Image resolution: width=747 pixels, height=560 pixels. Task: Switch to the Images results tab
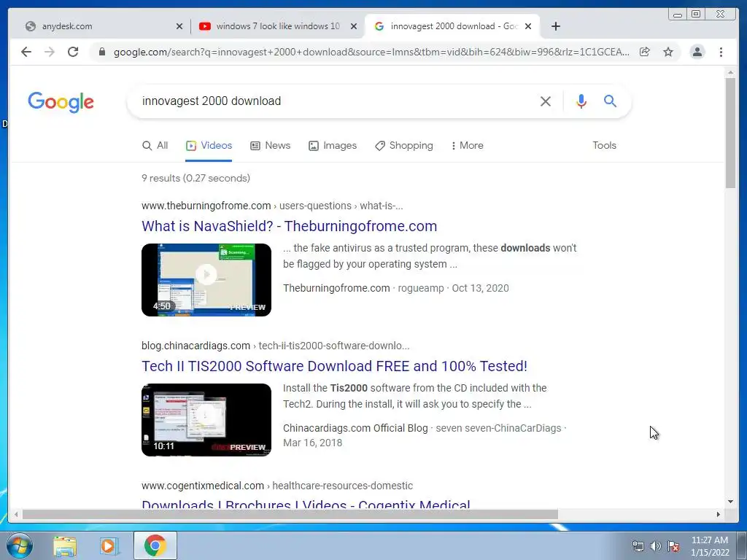tap(333, 146)
